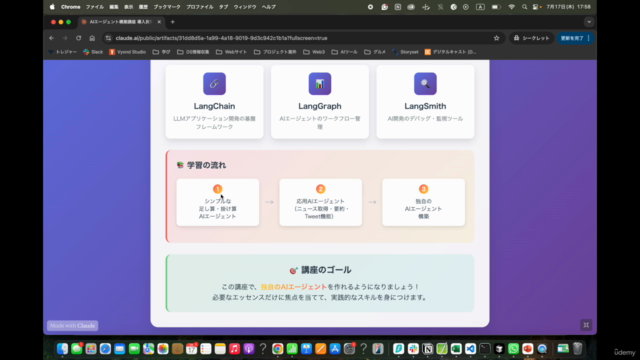Open site information icon in address bar
This screenshot has height=360, width=640.
(x=108, y=38)
